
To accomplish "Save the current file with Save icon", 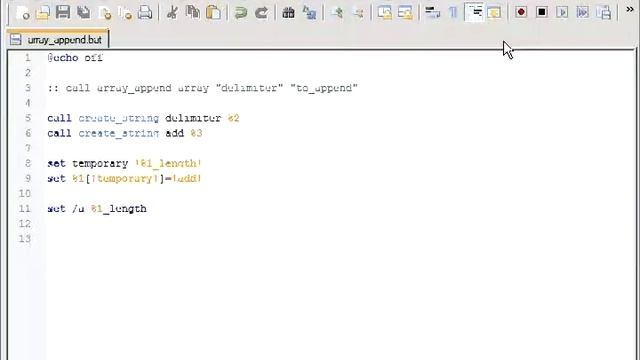I will tap(63, 13).
